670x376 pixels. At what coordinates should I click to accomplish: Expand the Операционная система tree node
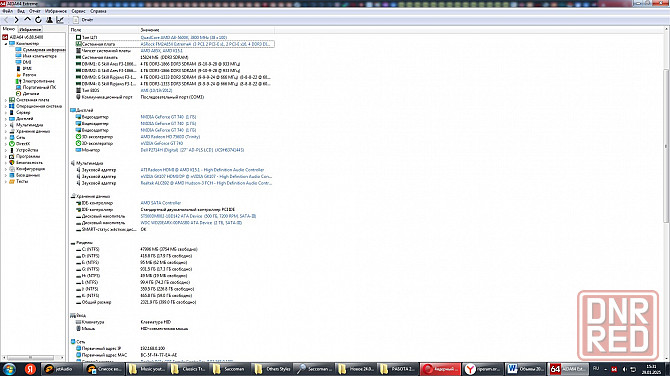pos(6,106)
